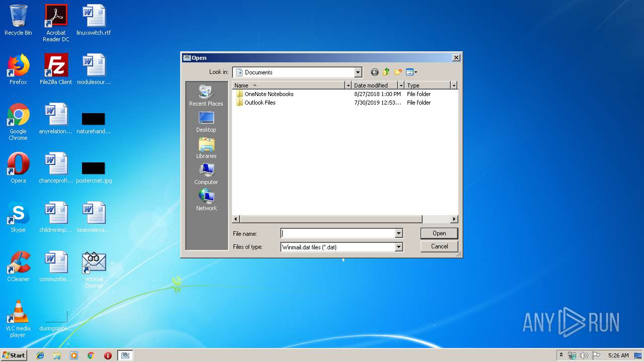
Task: Go up one folder level icon
Action: coord(386,72)
